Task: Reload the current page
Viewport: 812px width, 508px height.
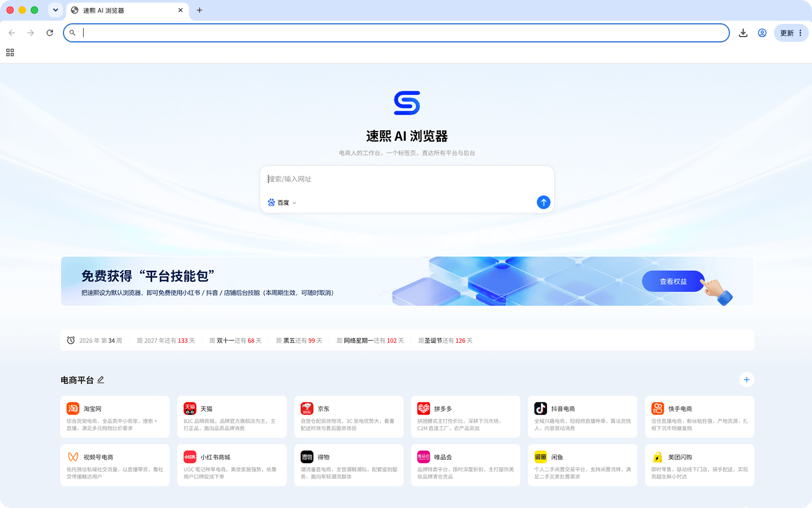Action: (x=50, y=33)
